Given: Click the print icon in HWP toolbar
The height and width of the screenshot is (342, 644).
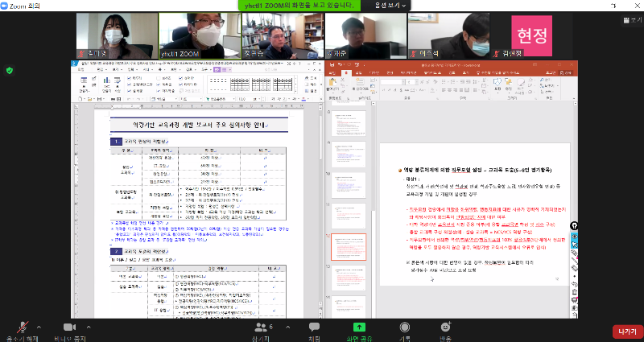Looking at the screenshot, I should (x=113, y=99).
